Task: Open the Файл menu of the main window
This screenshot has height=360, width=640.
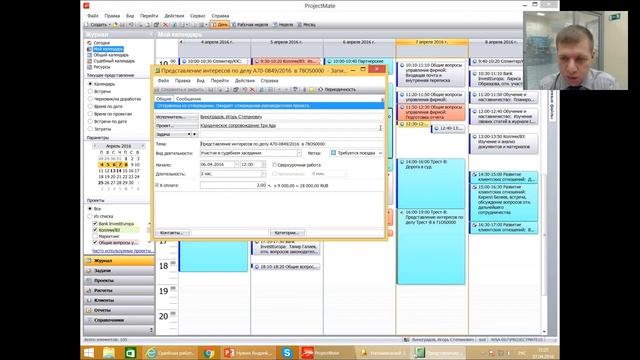Action: click(93, 16)
